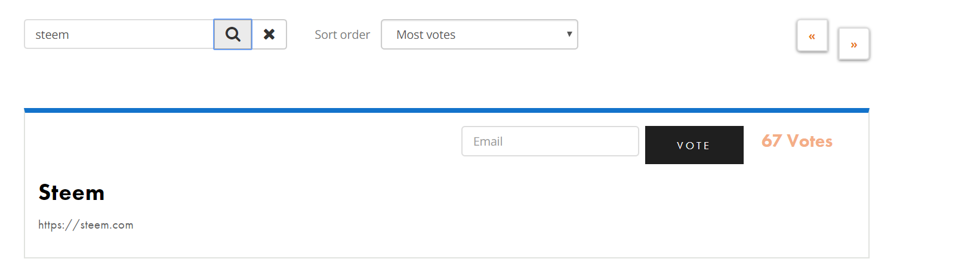The height and width of the screenshot is (268, 980).
Task: Return to earlier results via left pagination button
Action: [x=812, y=36]
